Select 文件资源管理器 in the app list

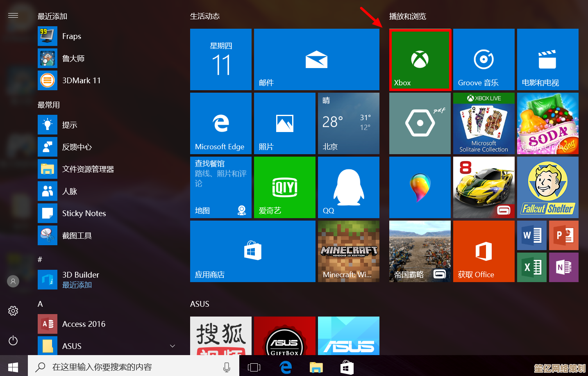click(x=88, y=169)
